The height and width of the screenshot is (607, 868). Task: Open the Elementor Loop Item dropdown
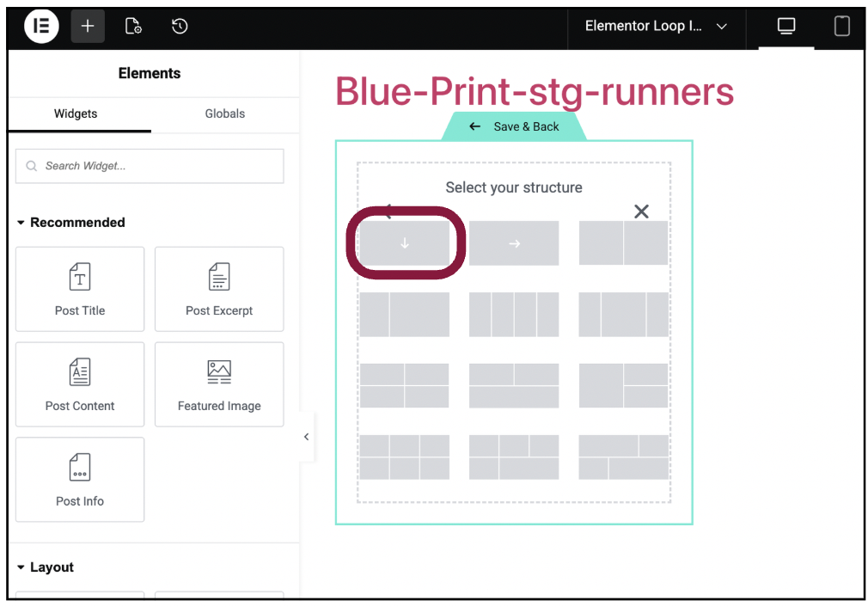[656, 27]
